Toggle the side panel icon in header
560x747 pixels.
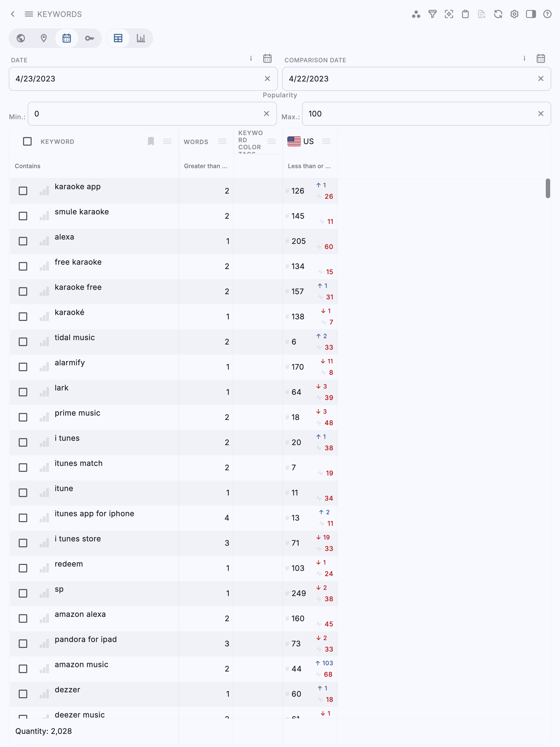[x=531, y=14]
